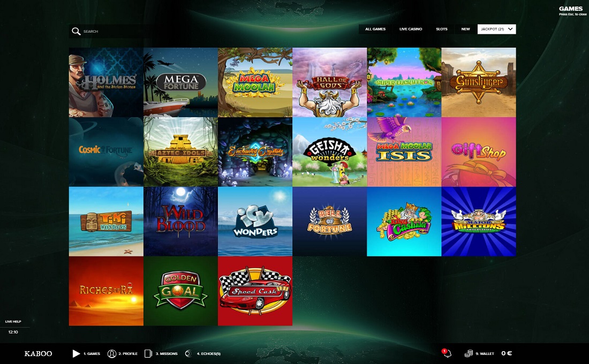Viewport: 589px width, 364px height.
Task: Open the Mega Moolah game tile
Action: [x=255, y=82]
